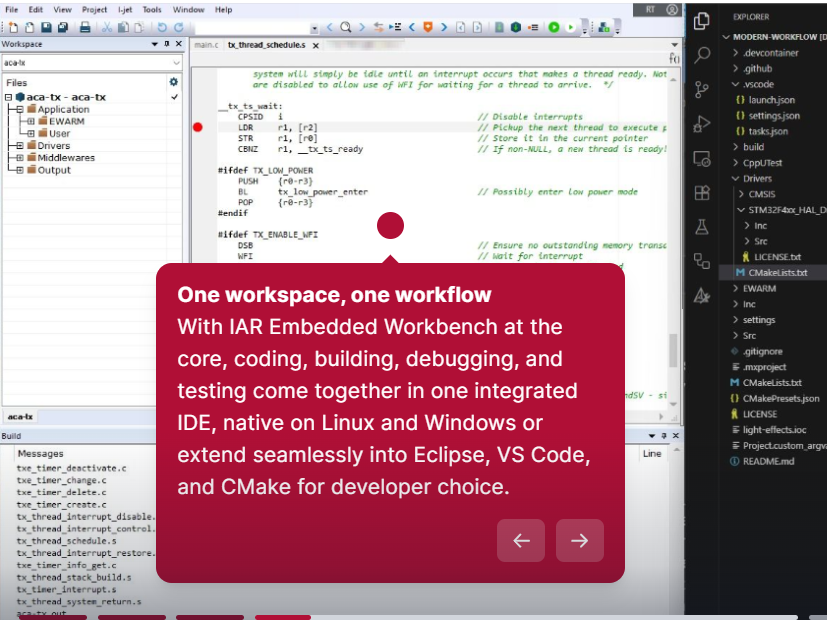Click the checkmark beside aca-tx project row

[x=175, y=97]
